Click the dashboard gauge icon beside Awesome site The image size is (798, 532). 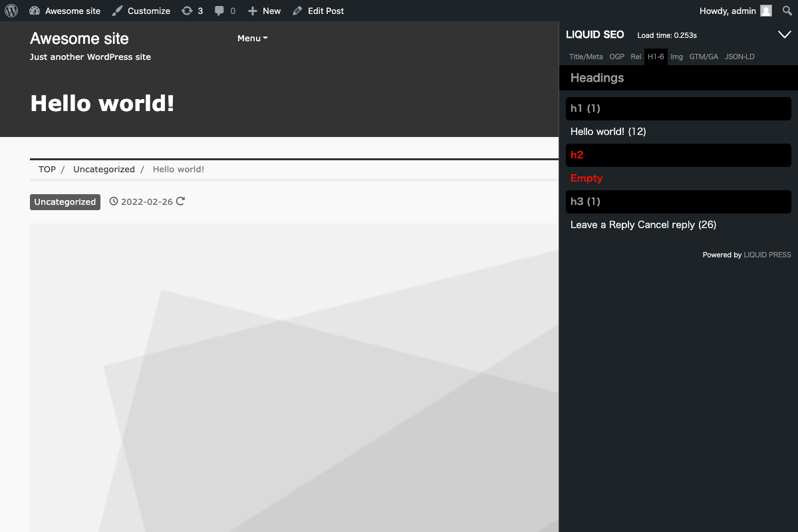(35, 11)
